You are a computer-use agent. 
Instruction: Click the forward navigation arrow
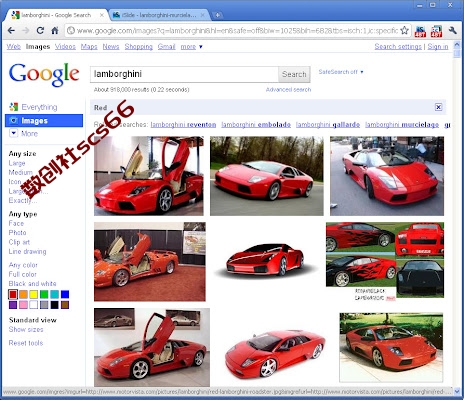(x=26, y=31)
